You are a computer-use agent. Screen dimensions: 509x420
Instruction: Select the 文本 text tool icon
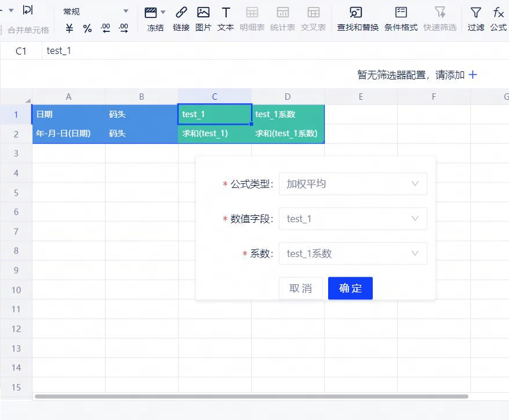pyautogui.click(x=226, y=13)
